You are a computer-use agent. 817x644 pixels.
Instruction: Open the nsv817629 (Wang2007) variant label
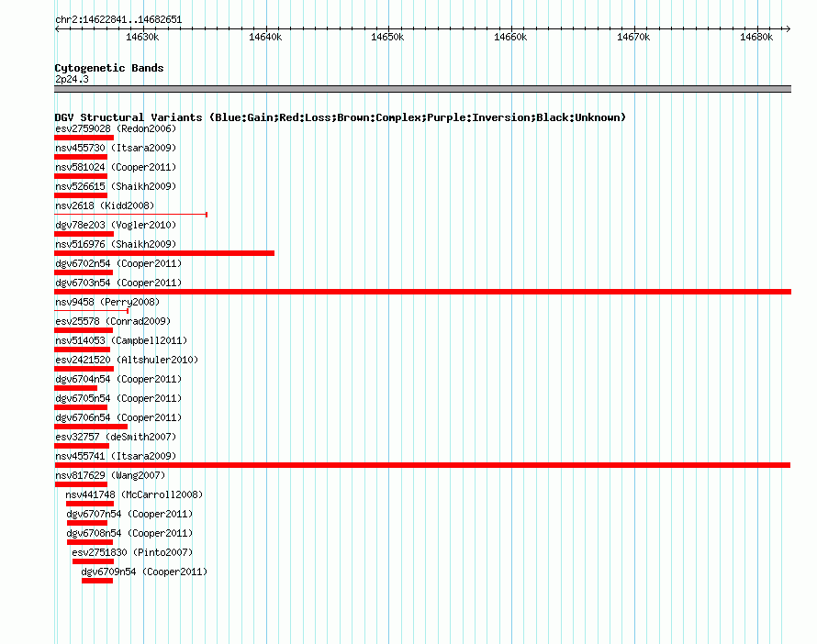pos(110,475)
